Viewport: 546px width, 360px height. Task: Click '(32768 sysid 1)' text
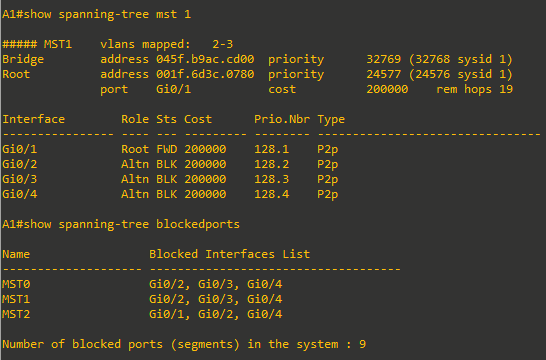point(460,59)
